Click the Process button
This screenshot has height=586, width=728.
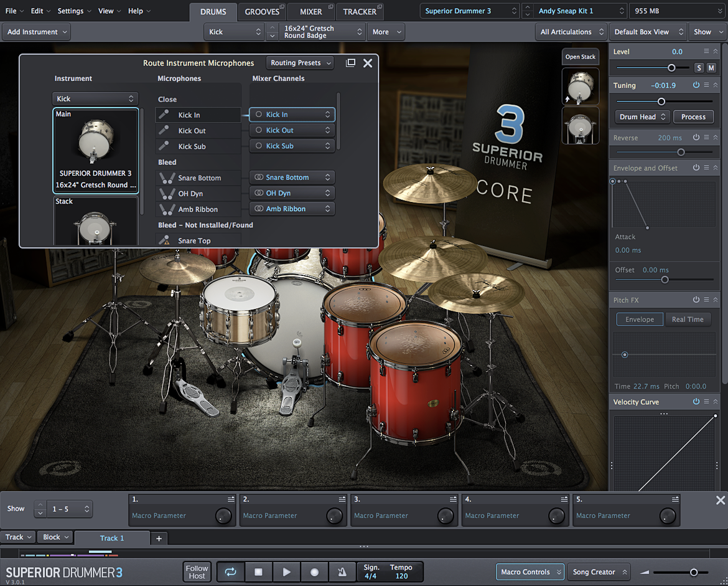pyautogui.click(x=693, y=116)
